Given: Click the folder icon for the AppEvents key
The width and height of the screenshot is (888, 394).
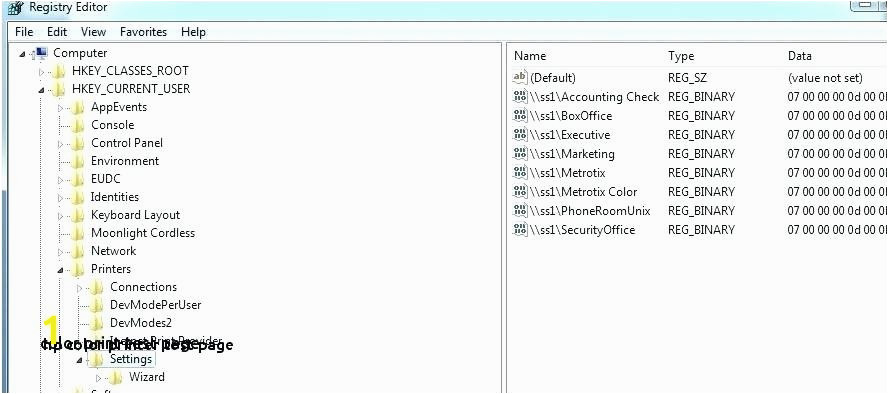Looking at the screenshot, I should point(78,107).
